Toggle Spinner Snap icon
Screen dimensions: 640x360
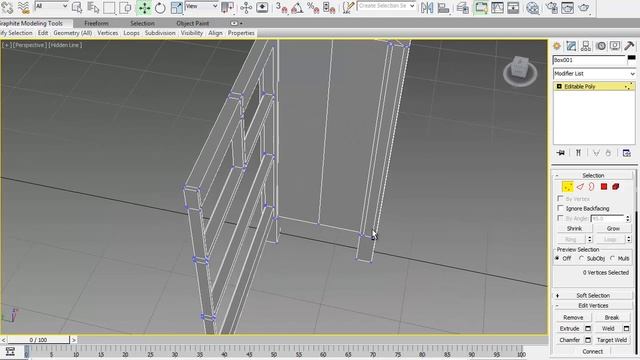[329, 7]
